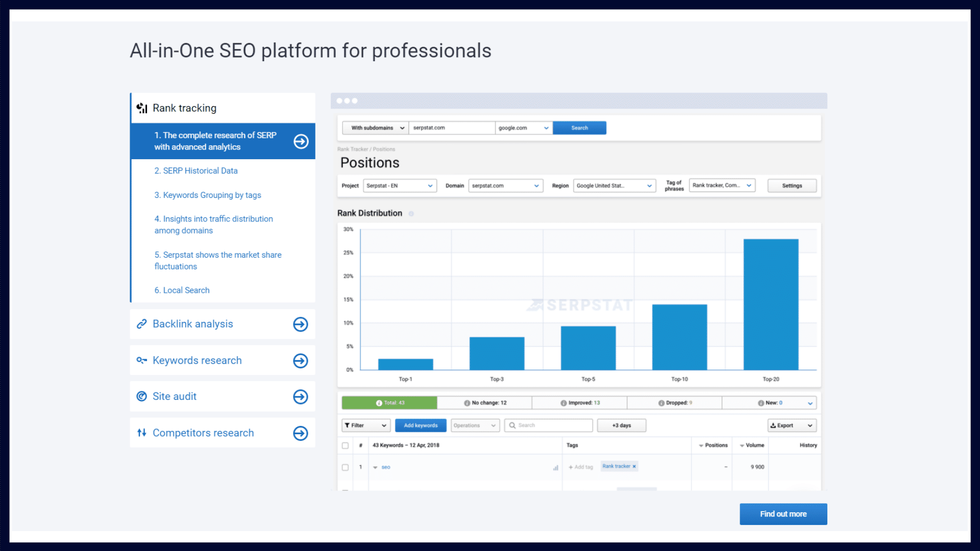Select the Rank tracking section header

[x=223, y=108]
